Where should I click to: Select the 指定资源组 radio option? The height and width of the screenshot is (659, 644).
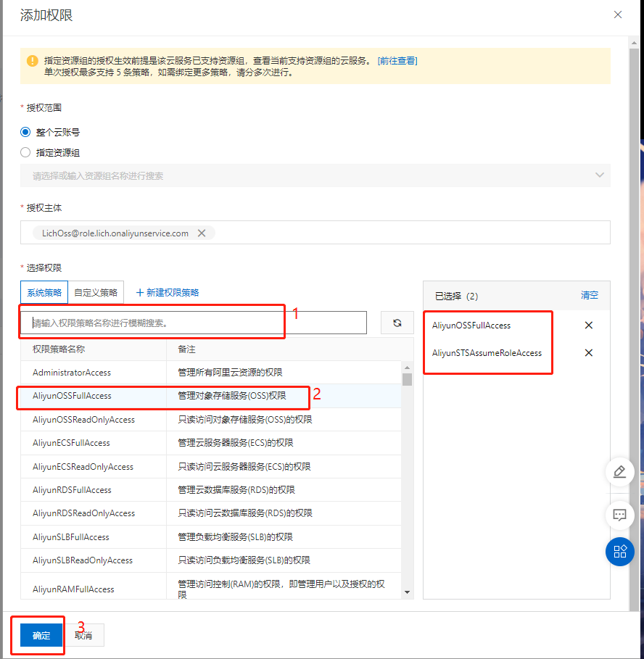(x=25, y=152)
